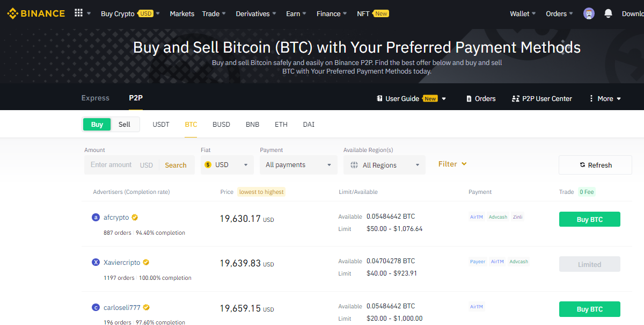The width and height of the screenshot is (644, 325).
Task: Click the carloseli777 avatar icon
Action: pyautogui.click(x=96, y=308)
